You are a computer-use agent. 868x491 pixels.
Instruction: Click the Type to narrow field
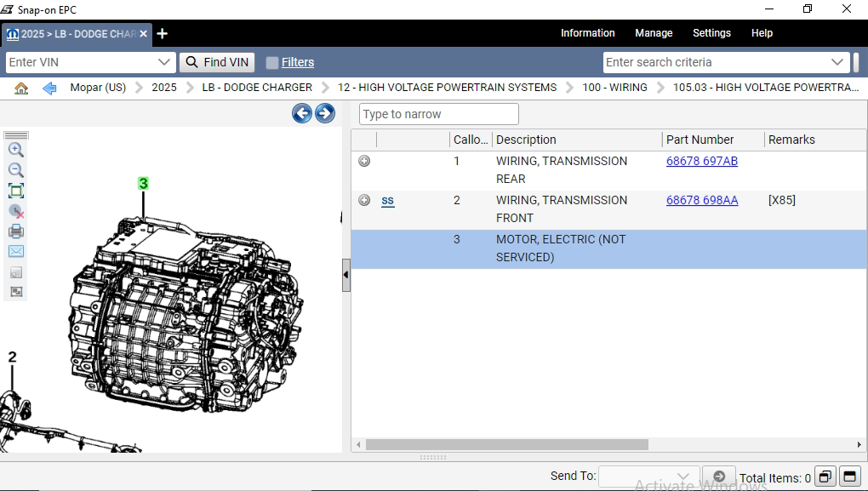click(x=438, y=114)
